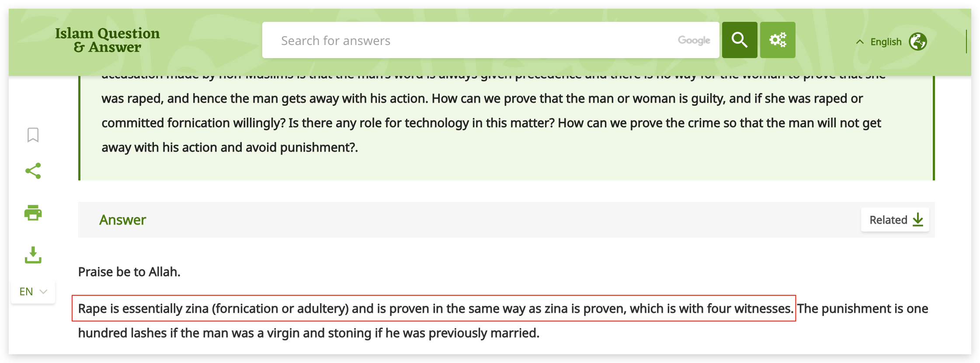Click the down-arrow icon in the Related button
This screenshot has width=980, height=363.
(x=918, y=220)
